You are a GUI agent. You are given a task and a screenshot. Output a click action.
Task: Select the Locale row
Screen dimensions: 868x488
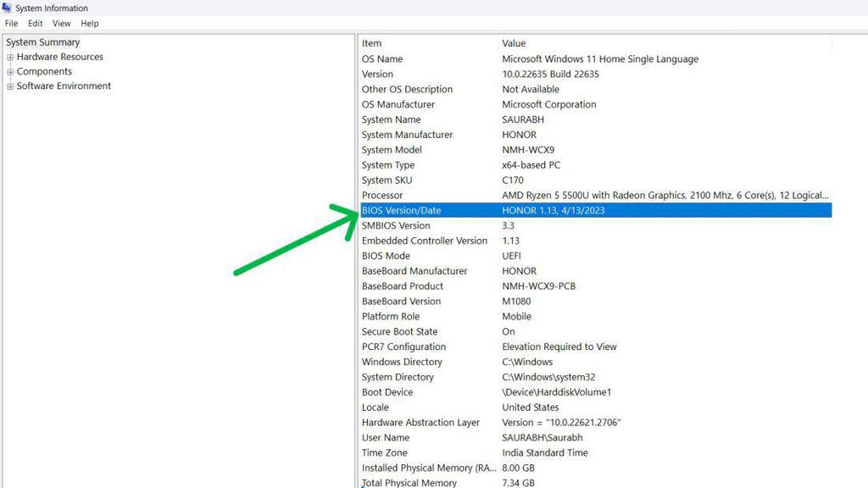point(596,408)
